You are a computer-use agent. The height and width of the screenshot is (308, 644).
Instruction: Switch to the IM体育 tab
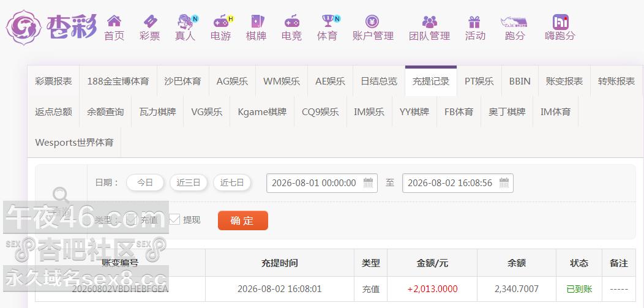click(x=555, y=111)
